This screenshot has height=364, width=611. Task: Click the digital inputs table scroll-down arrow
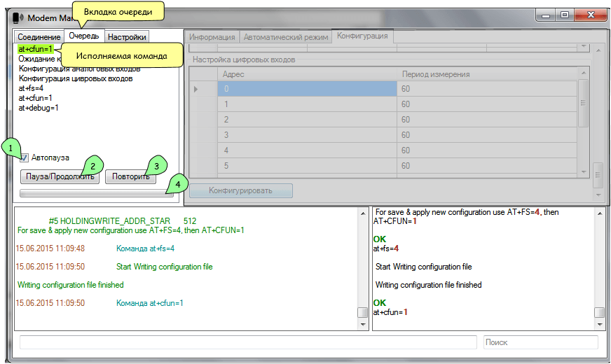(x=584, y=171)
